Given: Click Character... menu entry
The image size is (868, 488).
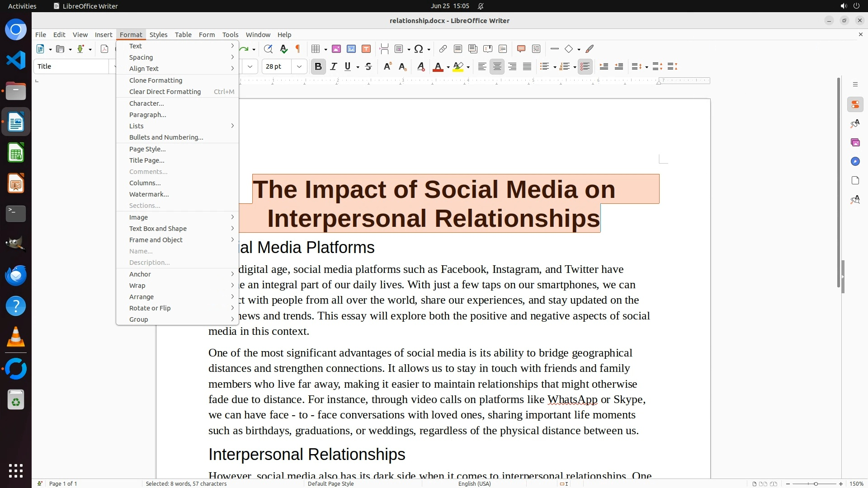Looking at the screenshot, I should point(146,103).
